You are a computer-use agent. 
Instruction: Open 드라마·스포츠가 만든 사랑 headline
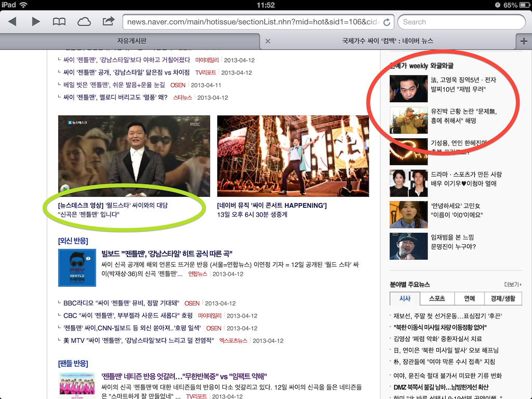(x=466, y=179)
